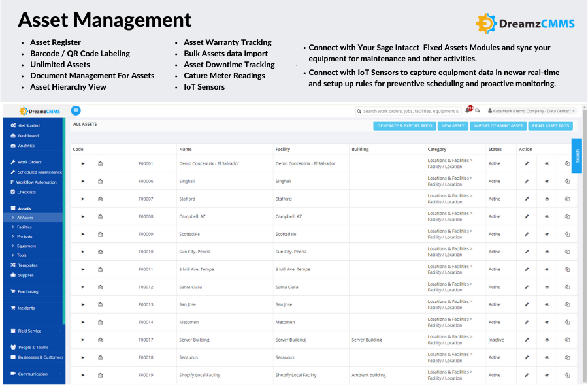
Task: View Campbell, AZ asset via eye icon
Action: tap(547, 216)
